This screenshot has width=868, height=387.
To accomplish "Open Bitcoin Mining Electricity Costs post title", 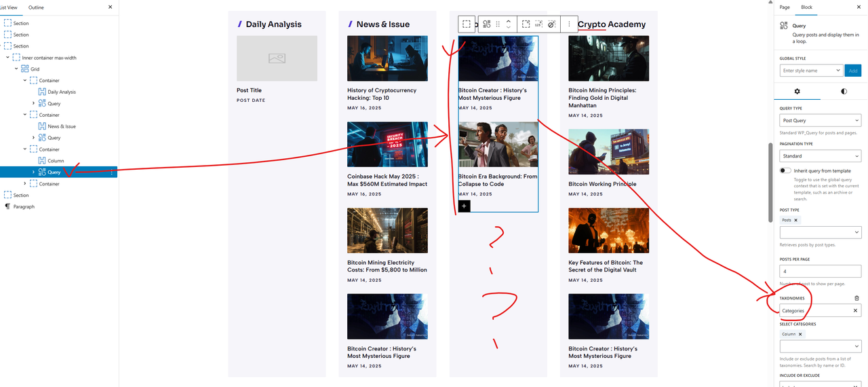I will (387, 266).
